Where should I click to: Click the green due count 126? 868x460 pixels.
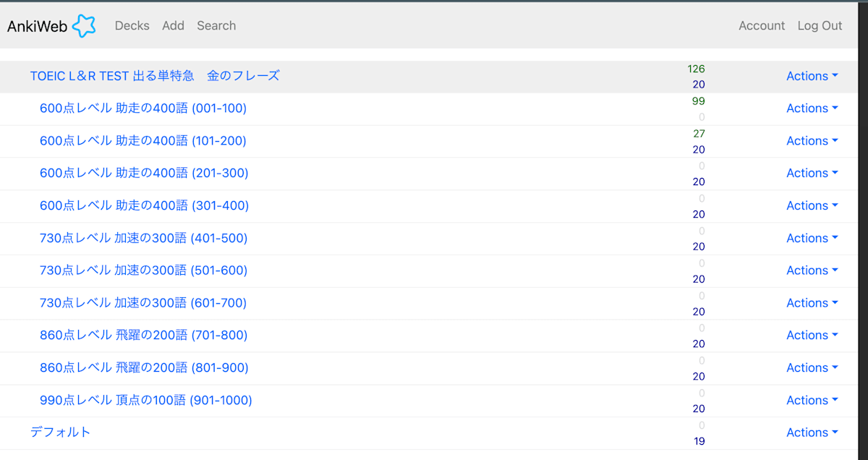coord(696,69)
